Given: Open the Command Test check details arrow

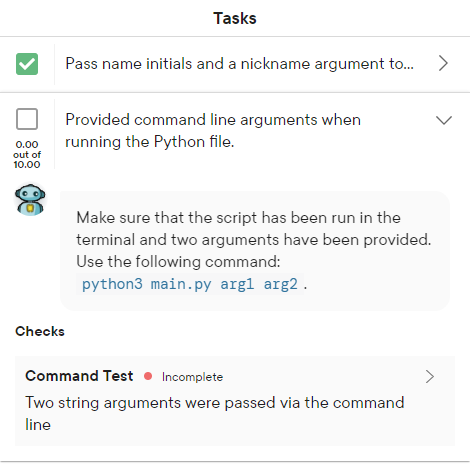Looking at the screenshot, I should (x=430, y=377).
